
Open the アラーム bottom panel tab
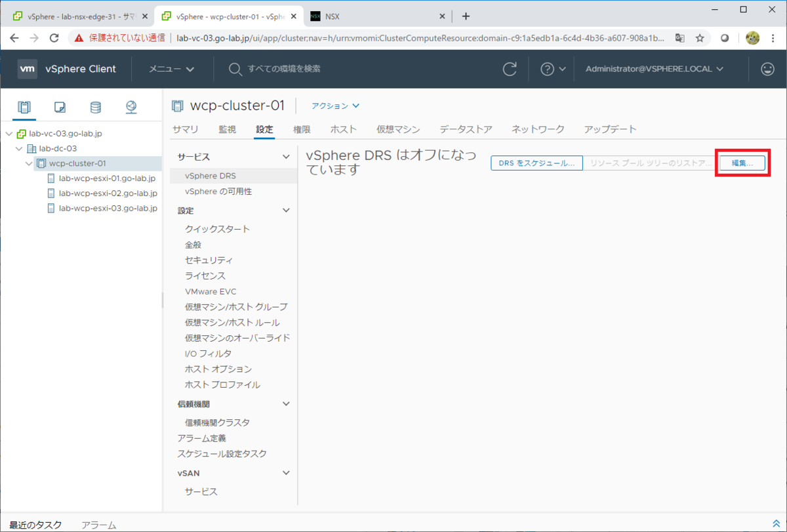pyautogui.click(x=99, y=525)
